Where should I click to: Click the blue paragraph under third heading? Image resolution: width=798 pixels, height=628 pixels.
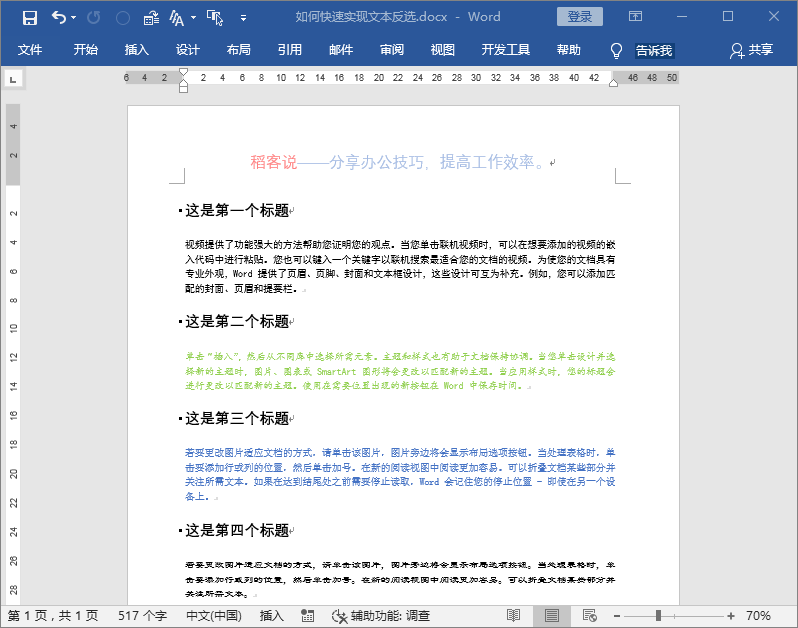pos(400,474)
